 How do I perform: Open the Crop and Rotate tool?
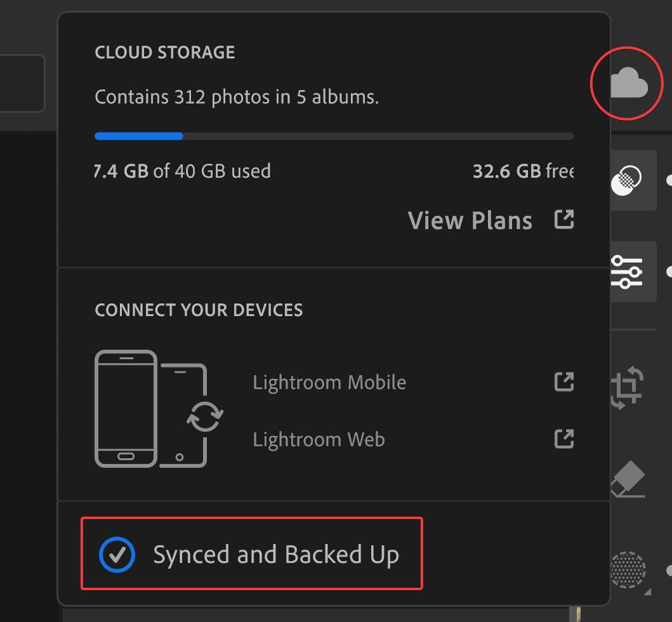click(x=627, y=387)
